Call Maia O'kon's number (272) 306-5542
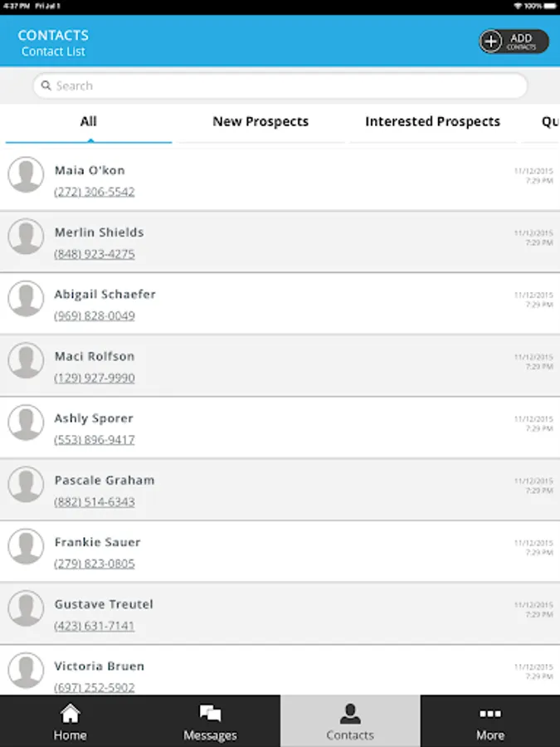The width and height of the screenshot is (560, 747). pyautogui.click(x=95, y=192)
